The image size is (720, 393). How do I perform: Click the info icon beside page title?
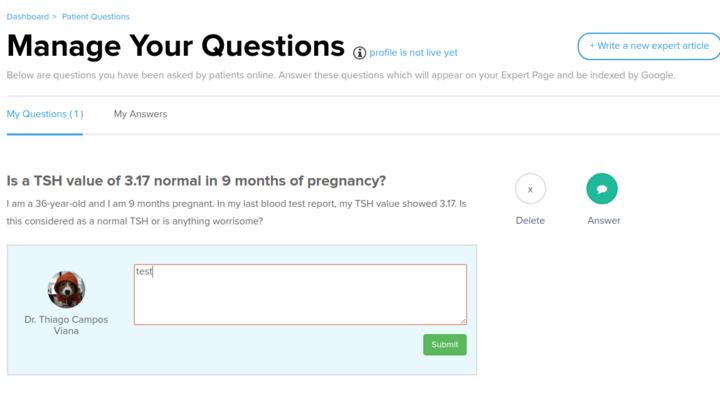coord(360,53)
